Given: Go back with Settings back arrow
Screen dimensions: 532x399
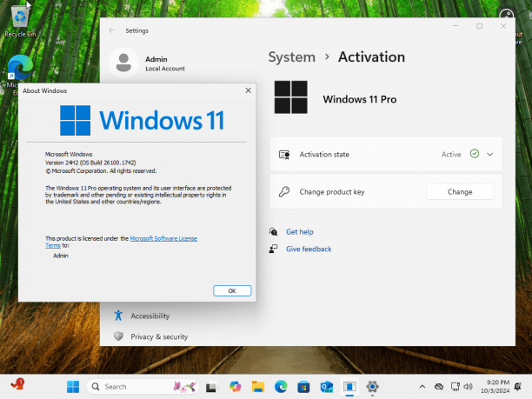Looking at the screenshot, I should pyautogui.click(x=112, y=30).
